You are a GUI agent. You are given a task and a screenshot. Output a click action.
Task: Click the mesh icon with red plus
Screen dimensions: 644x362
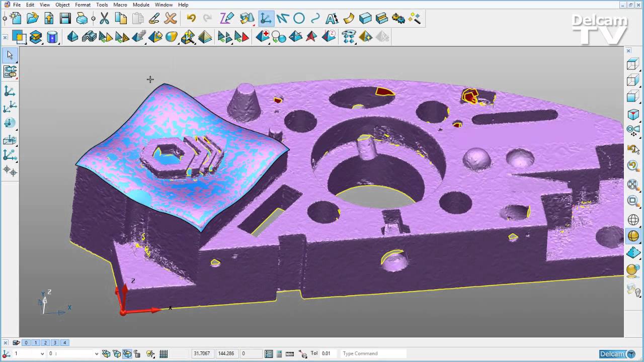point(262,37)
